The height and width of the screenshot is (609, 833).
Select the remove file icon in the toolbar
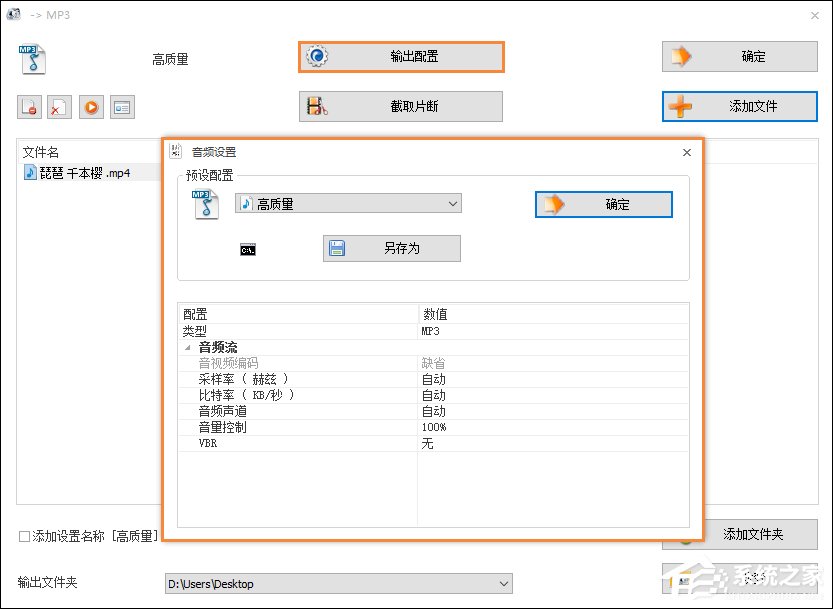pos(27,107)
